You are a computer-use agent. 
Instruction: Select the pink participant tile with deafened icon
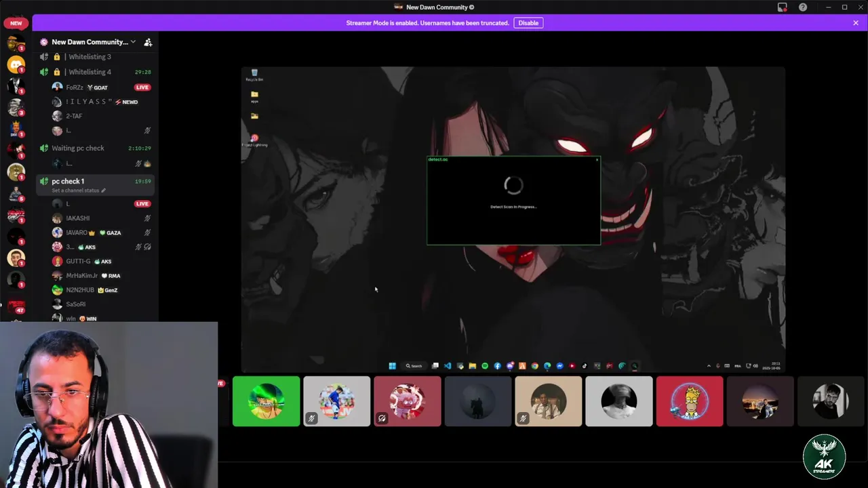(x=408, y=401)
